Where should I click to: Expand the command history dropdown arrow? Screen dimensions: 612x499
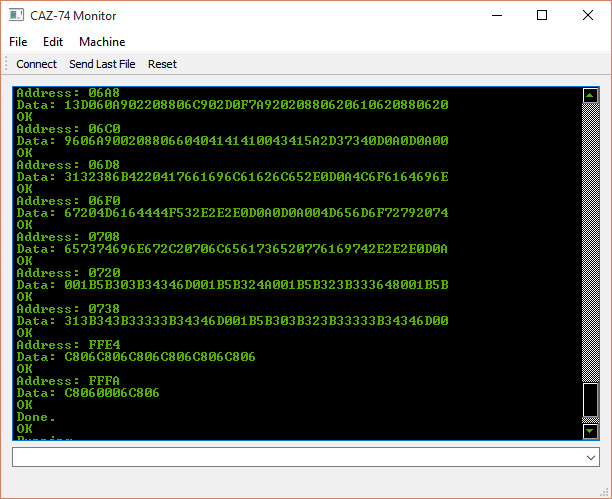click(590, 457)
